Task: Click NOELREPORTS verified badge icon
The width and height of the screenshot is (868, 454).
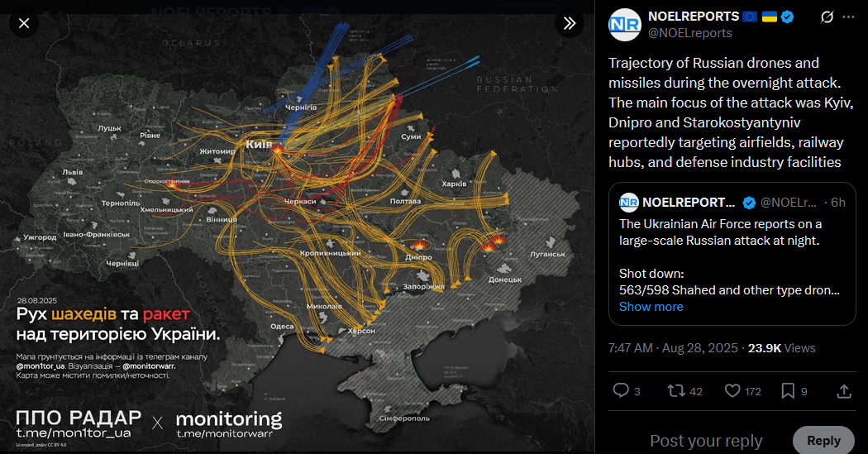Action: [x=787, y=17]
